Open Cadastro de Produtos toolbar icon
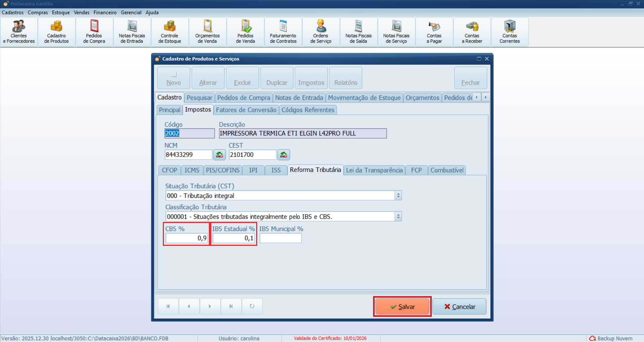This screenshot has height=342, width=644. (56, 32)
